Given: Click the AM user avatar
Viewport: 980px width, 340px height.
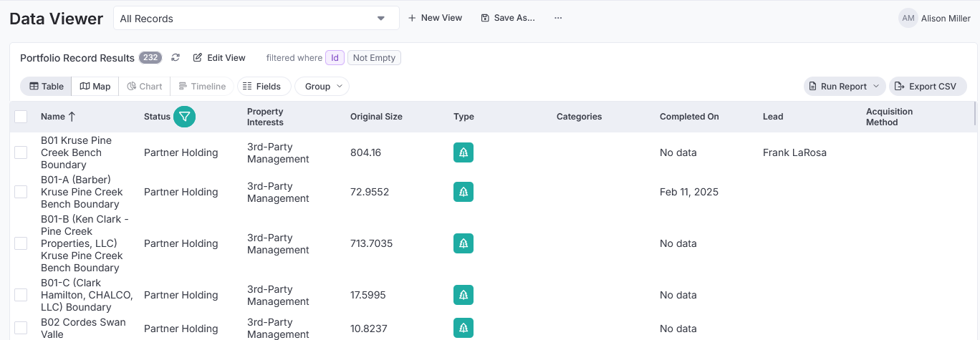Looking at the screenshot, I should click(908, 19).
